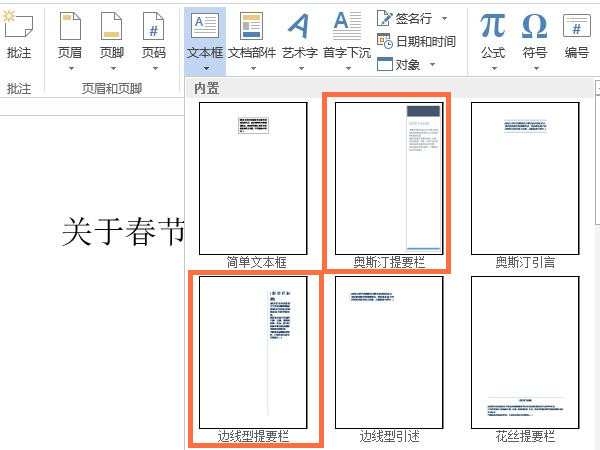Expand the arrow under 页眉
The height and width of the screenshot is (450, 600).
pos(70,69)
